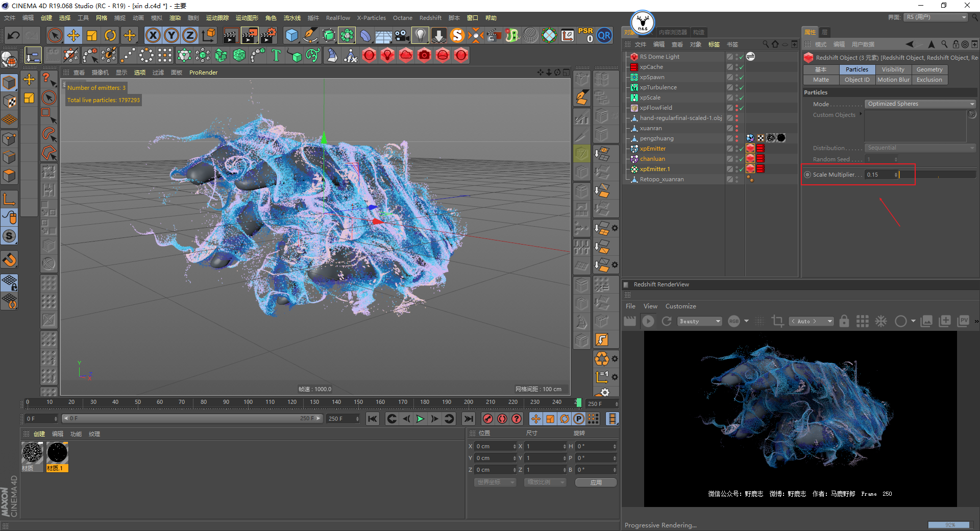The height and width of the screenshot is (531, 980).
Task: Open the circle-icon dropdown arrow in RenderView
Action: pos(913,321)
